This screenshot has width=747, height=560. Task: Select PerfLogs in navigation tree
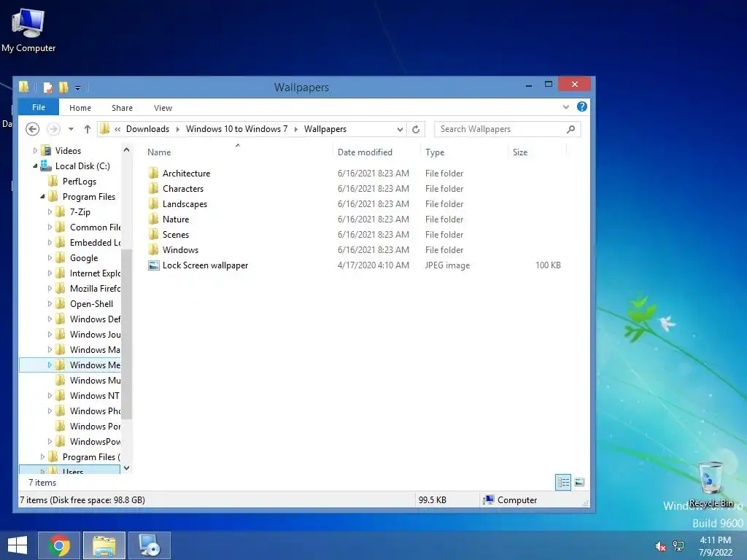pos(79,182)
